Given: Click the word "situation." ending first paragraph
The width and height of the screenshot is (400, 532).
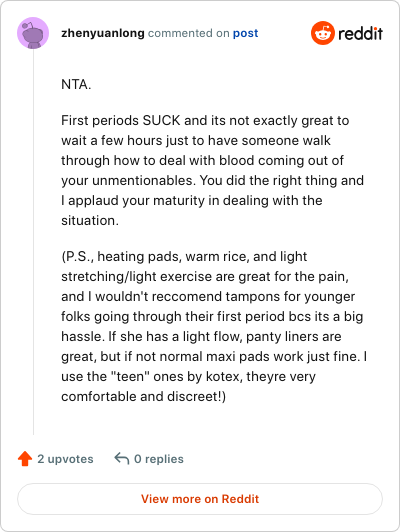Looking at the screenshot, I should 90,221.
